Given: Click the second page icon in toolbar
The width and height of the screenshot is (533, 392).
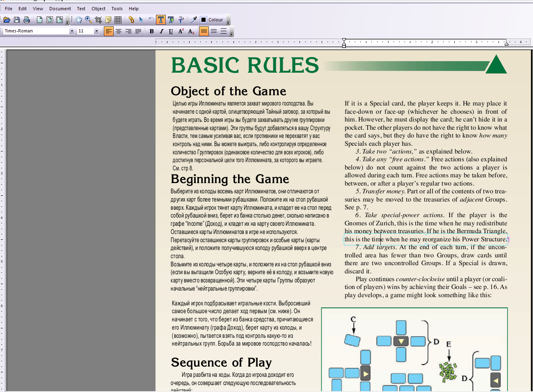Looking at the screenshot, I should (x=50, y=20).
